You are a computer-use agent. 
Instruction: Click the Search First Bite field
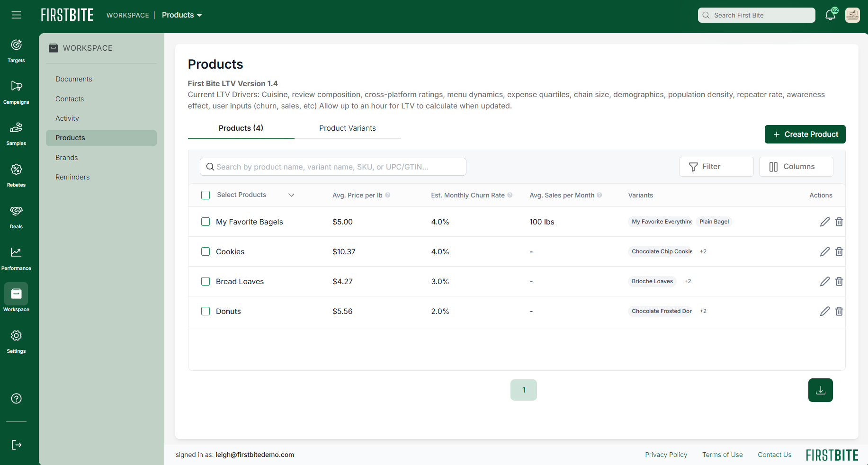(x=756, y=15)
